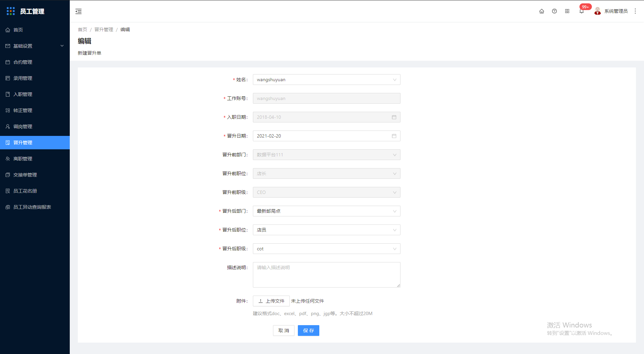
Task: Click the 晋升日期 field showing 2021-02-20
Action: click(326, 136)
